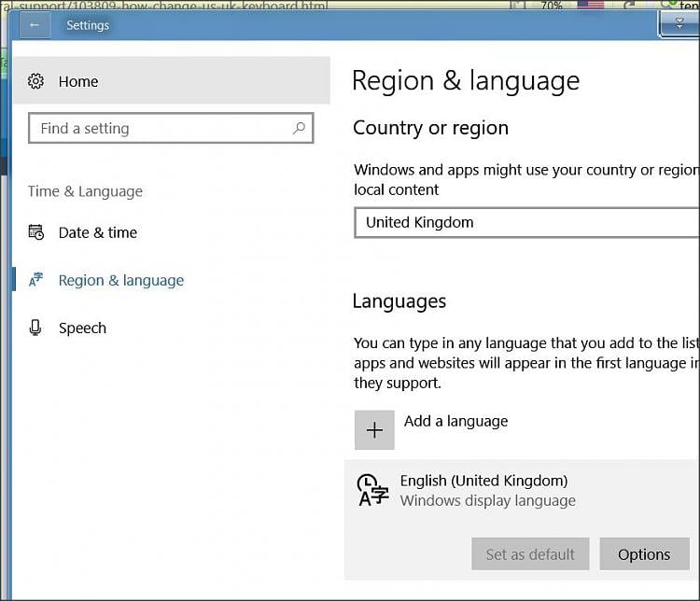The height and width of the screenshot is (601, 700).
Task: Click the flag icon in browser toolbar
Action: coord(590,5)
